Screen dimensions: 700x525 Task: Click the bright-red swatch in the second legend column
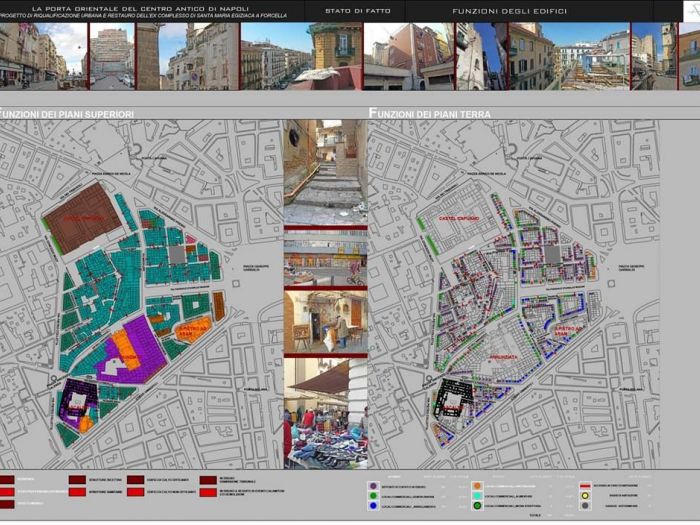(77, 492)
